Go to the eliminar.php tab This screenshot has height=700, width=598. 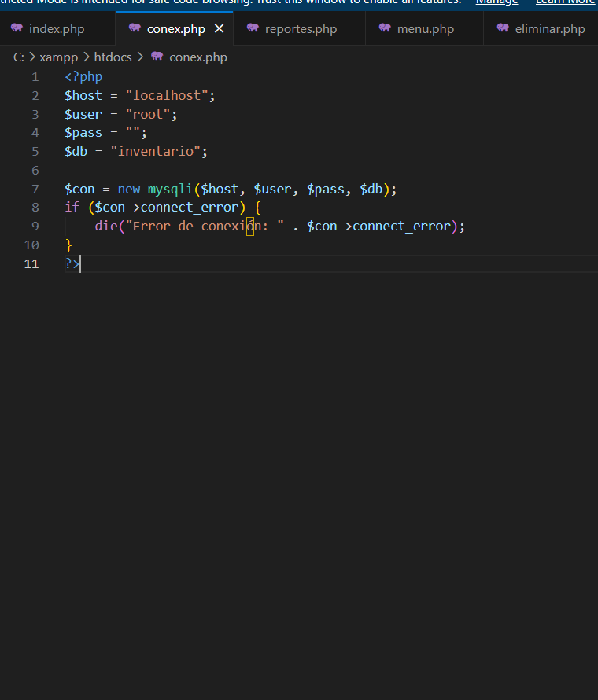pos(549,29)
